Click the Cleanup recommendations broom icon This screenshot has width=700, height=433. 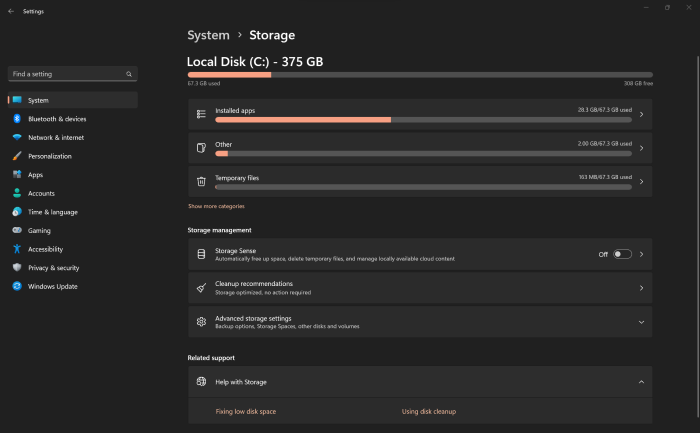[x=201, y=288]
